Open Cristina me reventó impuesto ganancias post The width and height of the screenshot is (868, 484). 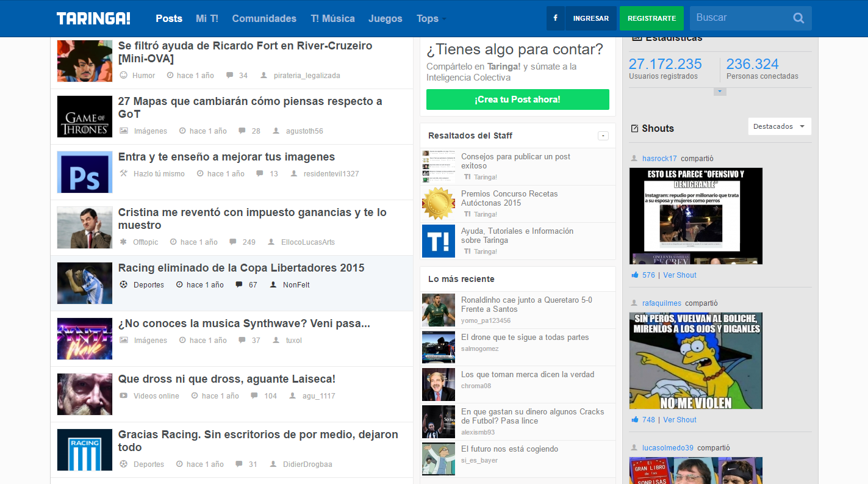(253, 219)
